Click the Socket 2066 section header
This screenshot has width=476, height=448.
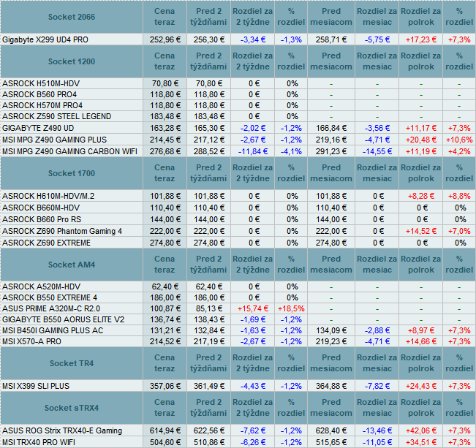coord(72,17)
